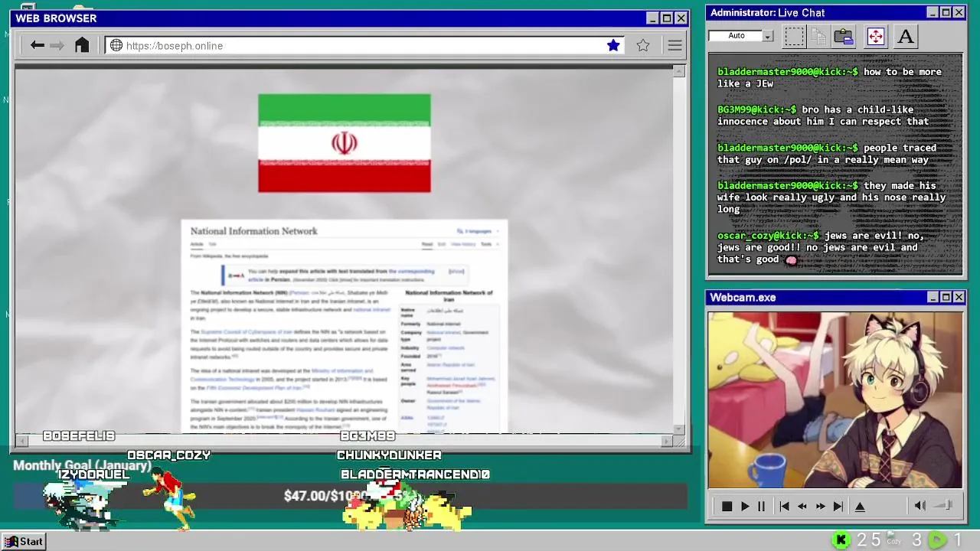Mute the Webcam.exe speaker icon
This screenshot has height=551, width=980.
point(920,506)
